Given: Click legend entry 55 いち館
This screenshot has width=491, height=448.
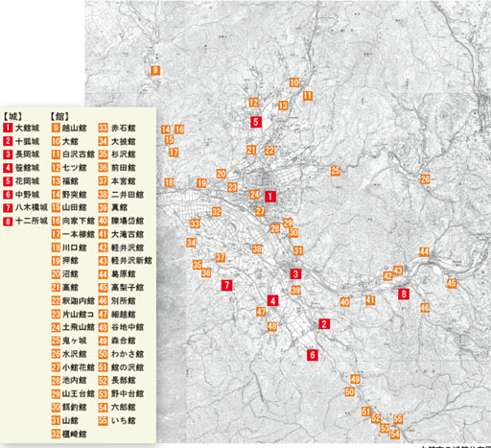Looking at the screenshot, I should click(117, 420).
